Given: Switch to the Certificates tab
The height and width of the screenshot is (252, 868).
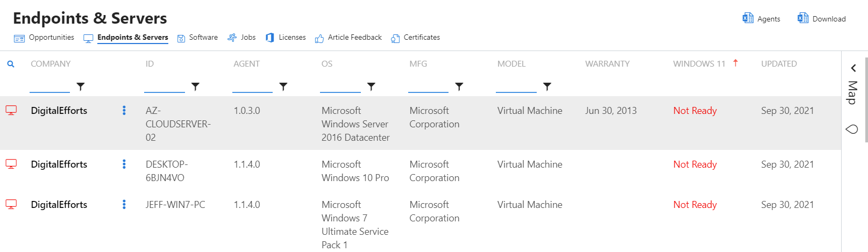Looking at the screenshot, I should click(x=416, y=38).
